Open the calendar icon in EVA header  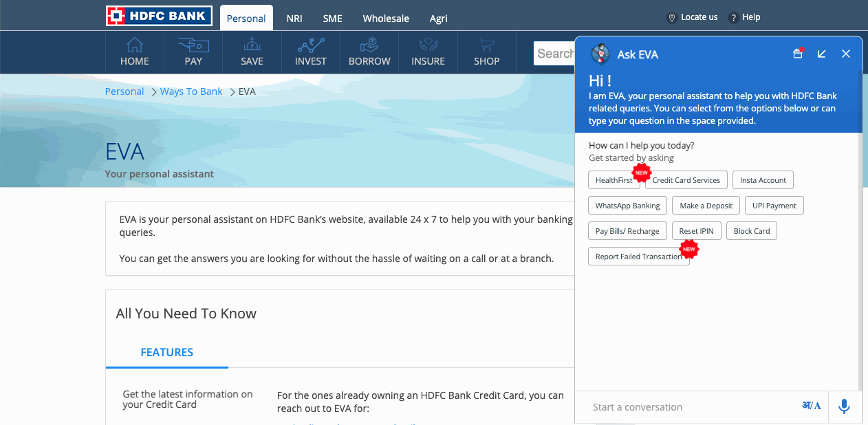coord(798,53)
